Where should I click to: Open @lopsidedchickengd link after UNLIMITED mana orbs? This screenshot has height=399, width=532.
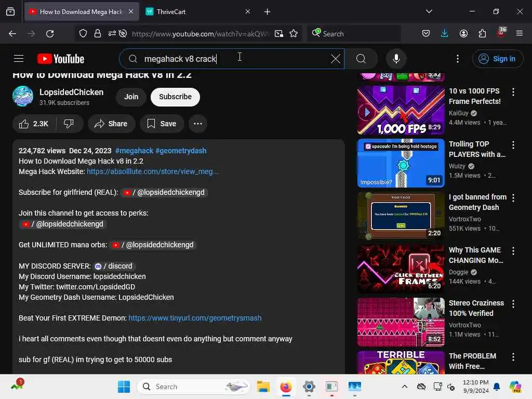coord(153,245)
